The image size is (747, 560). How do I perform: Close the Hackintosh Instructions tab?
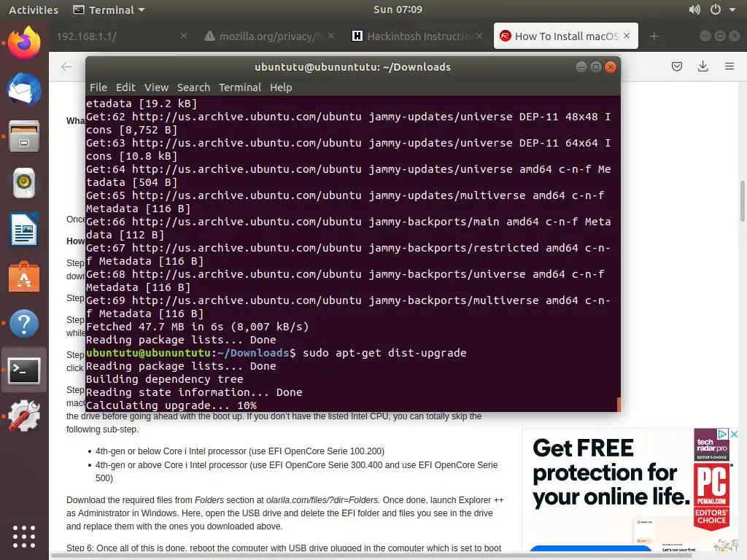coord(479,36)
